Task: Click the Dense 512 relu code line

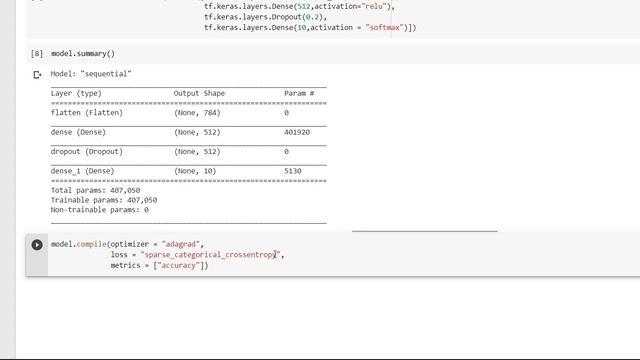Action: coord(299,7)
